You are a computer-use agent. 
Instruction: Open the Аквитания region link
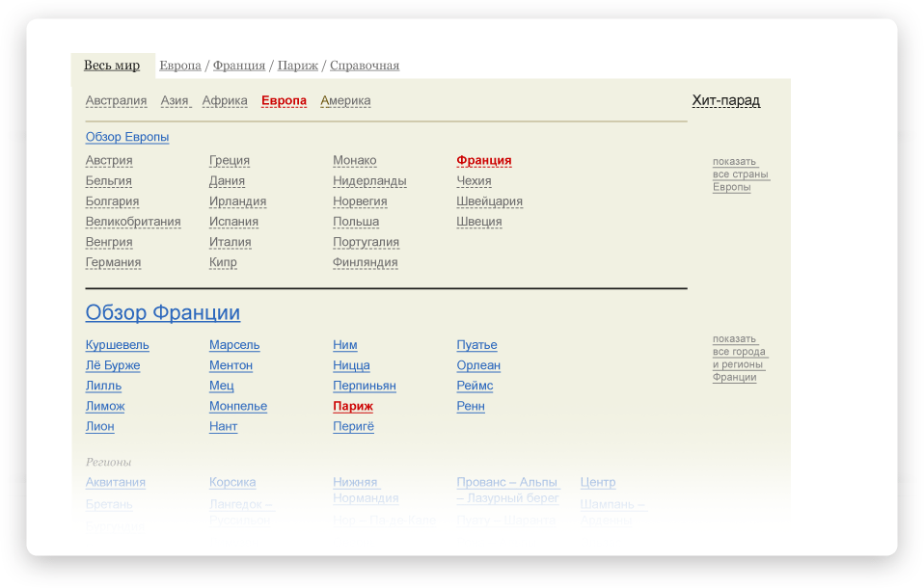(116, 482)
